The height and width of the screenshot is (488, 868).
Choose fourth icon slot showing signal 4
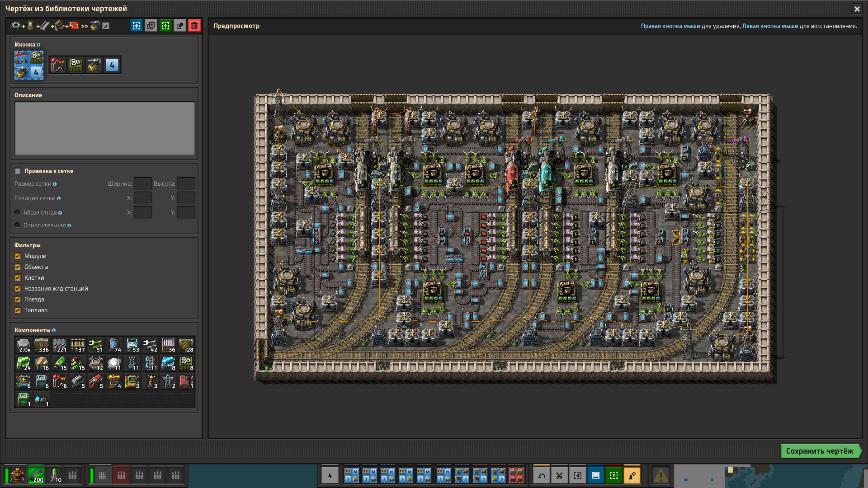point(112,65)
